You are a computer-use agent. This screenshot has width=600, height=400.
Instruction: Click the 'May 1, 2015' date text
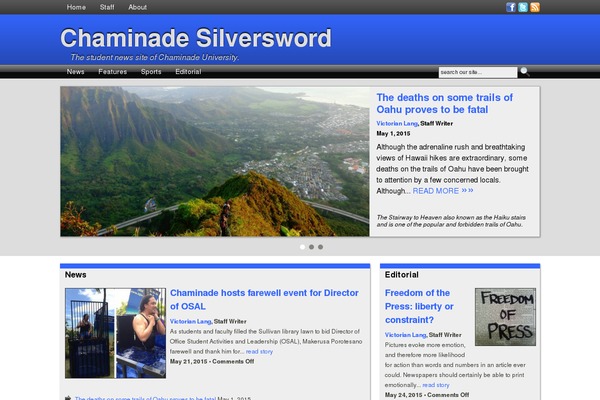point(393,134)
